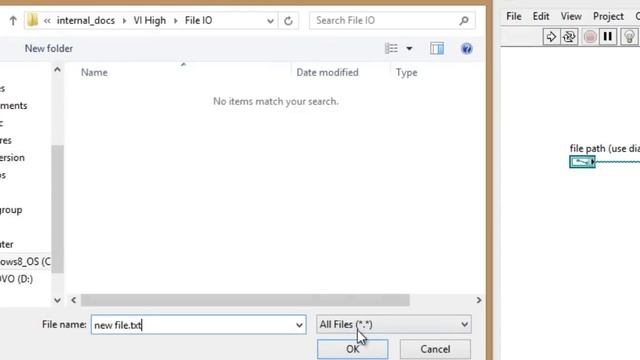
Task: Open LabVIEW File menu
Action: pos(513,16)
